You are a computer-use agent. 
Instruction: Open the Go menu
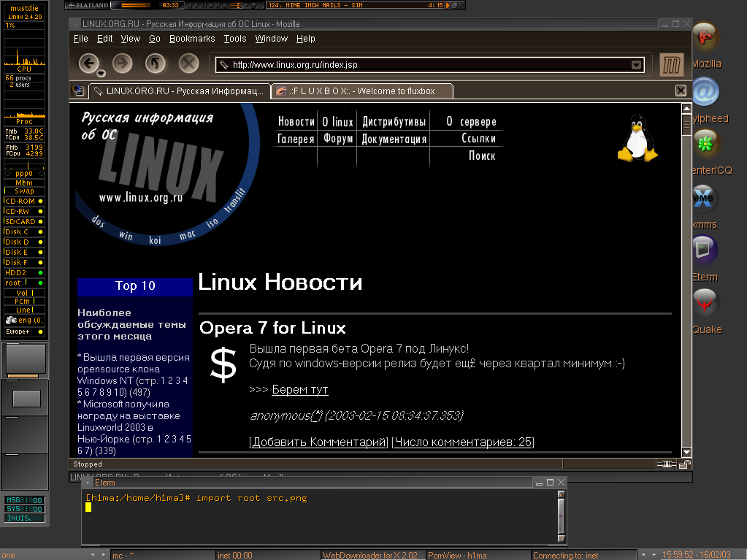154,39
